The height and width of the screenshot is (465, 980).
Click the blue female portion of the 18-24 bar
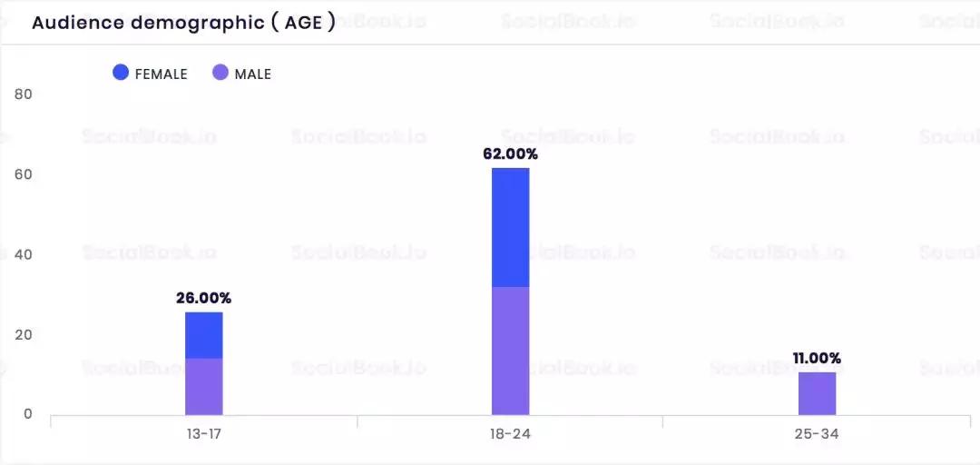click(511, 227)
